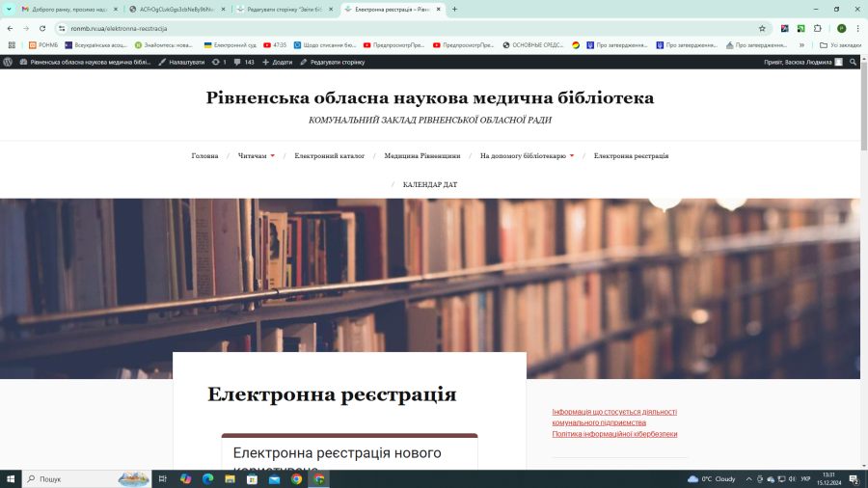Show hidden system tray icons chevron

tap(748, 479)
